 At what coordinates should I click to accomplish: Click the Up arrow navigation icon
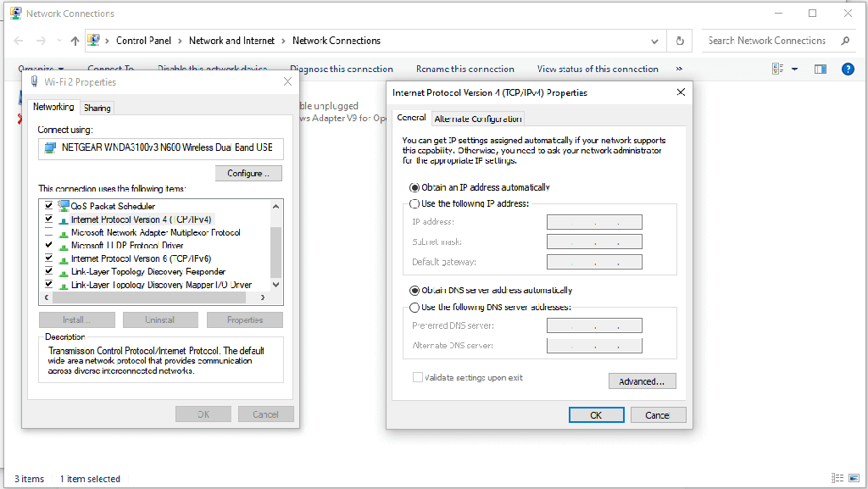tap(75, 41)
